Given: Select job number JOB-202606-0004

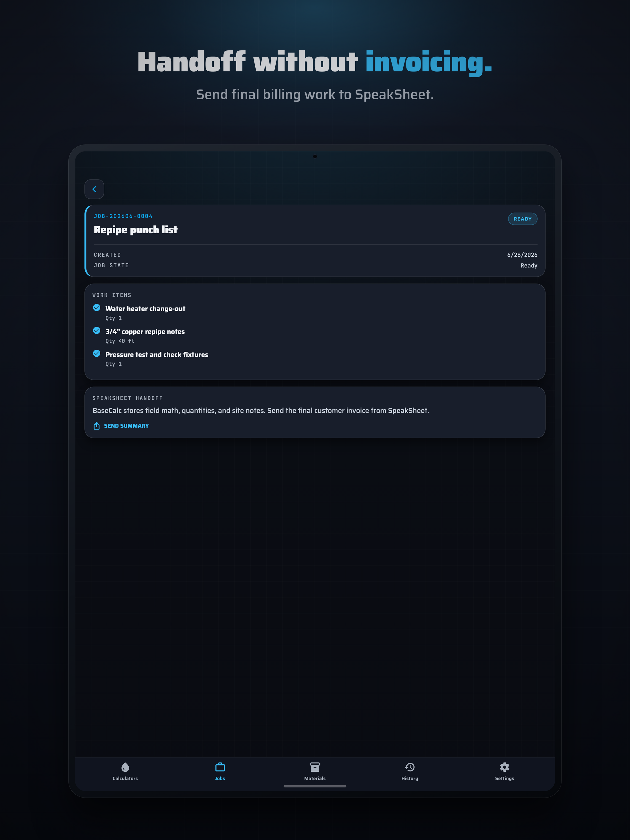Looking at the screenshot, I should point(123,216).
